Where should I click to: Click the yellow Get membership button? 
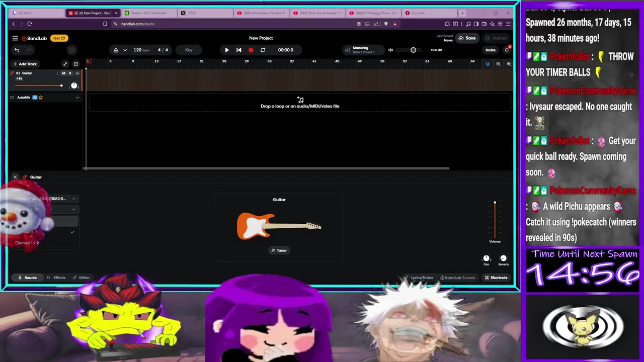(59, 38)
